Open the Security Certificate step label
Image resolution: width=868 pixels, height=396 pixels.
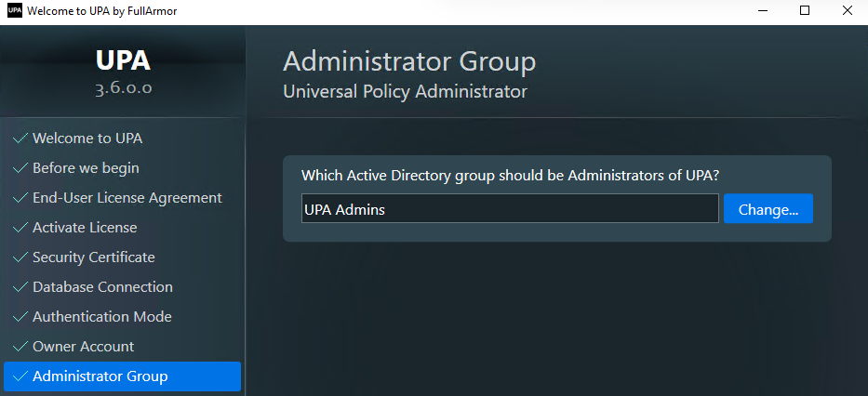(93, 257)
